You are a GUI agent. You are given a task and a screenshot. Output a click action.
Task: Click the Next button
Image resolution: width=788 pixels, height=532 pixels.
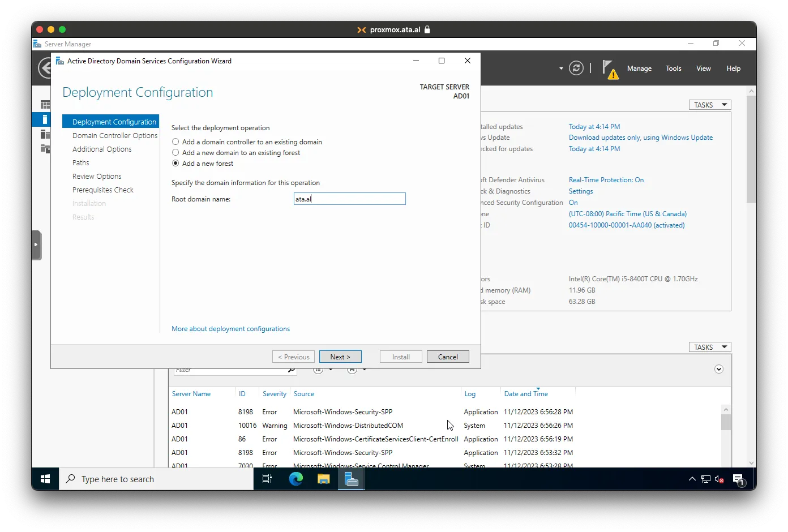(340, 357)
